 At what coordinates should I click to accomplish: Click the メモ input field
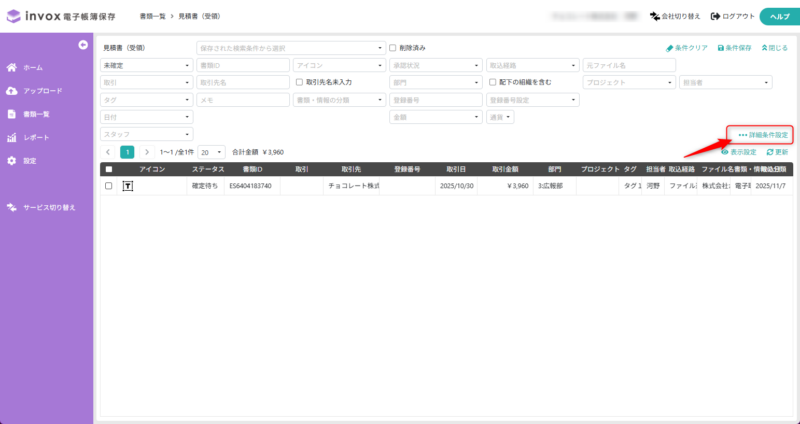243,100
